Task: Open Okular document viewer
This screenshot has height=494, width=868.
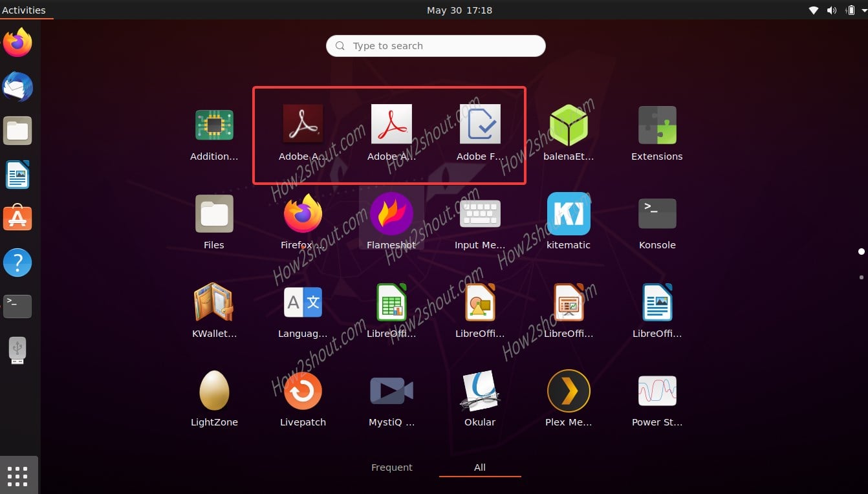Action: point(479,391)
